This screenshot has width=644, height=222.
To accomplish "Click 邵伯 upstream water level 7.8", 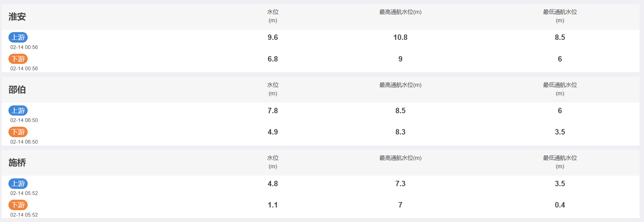I will [273, 111].
